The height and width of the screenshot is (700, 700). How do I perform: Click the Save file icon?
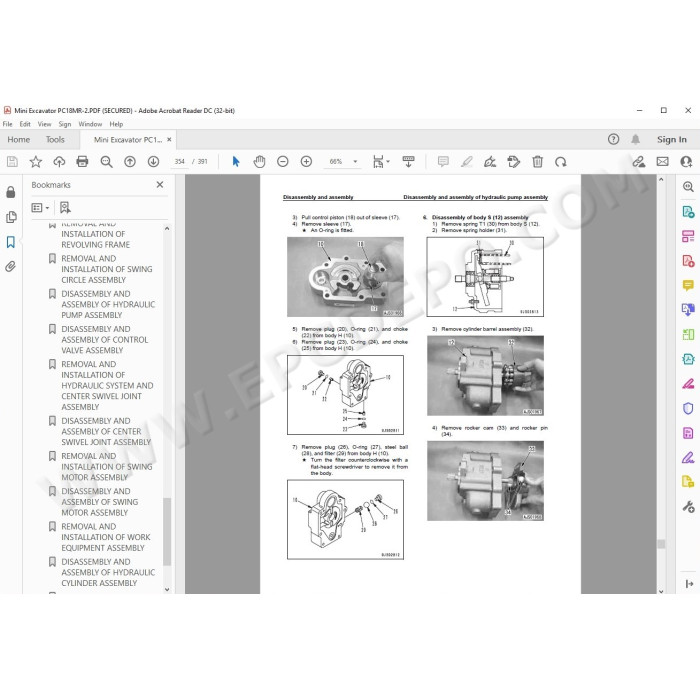coord(12,162)
